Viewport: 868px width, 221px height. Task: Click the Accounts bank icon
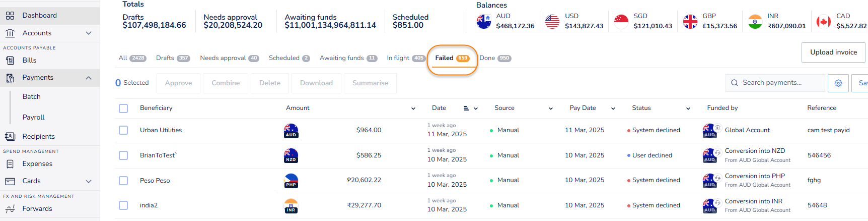(10, 33)
